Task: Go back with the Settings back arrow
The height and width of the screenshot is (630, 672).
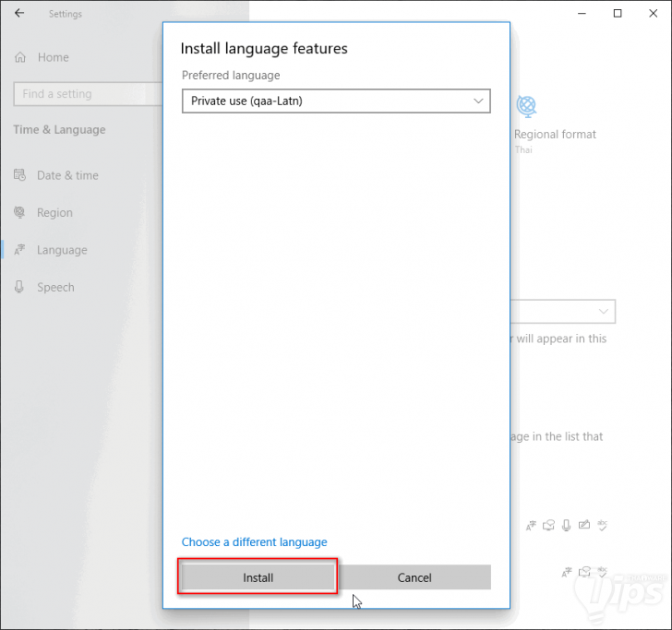Action: [19, 13]
